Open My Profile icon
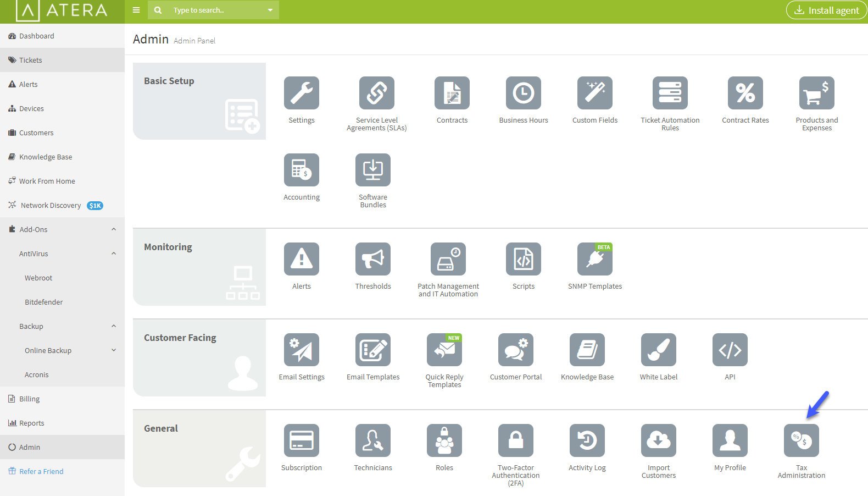The width and height of the screenshot is (868, 496). [730, 440]
